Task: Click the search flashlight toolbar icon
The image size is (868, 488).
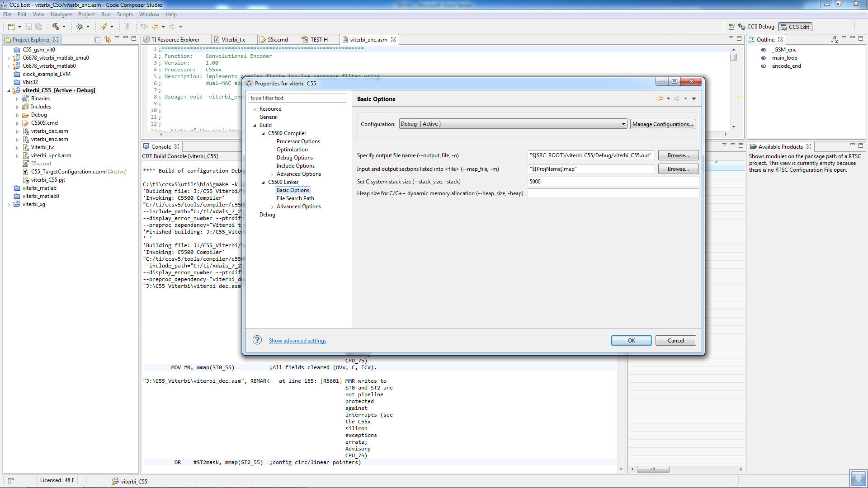Action: (104, 27)
